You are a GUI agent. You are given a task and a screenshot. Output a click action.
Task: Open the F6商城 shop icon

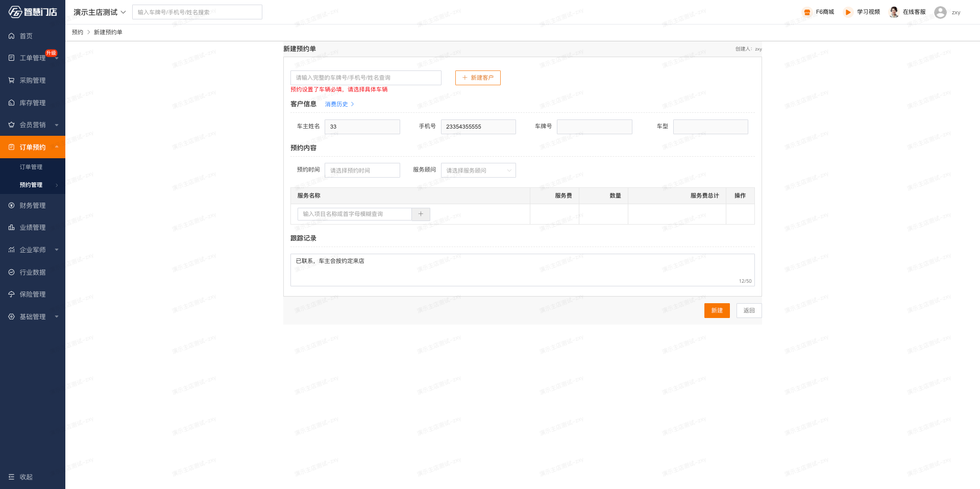[807, 12]
